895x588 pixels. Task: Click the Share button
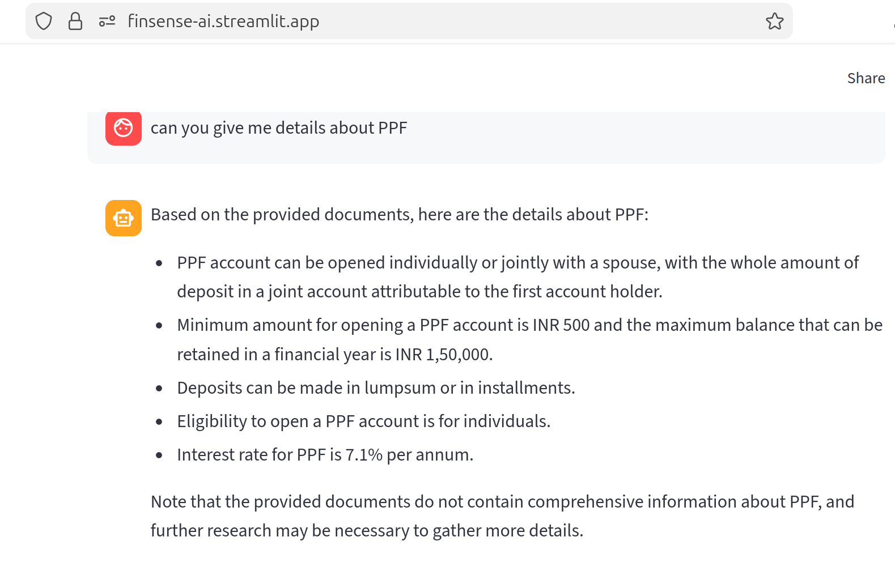coord(866,78)
